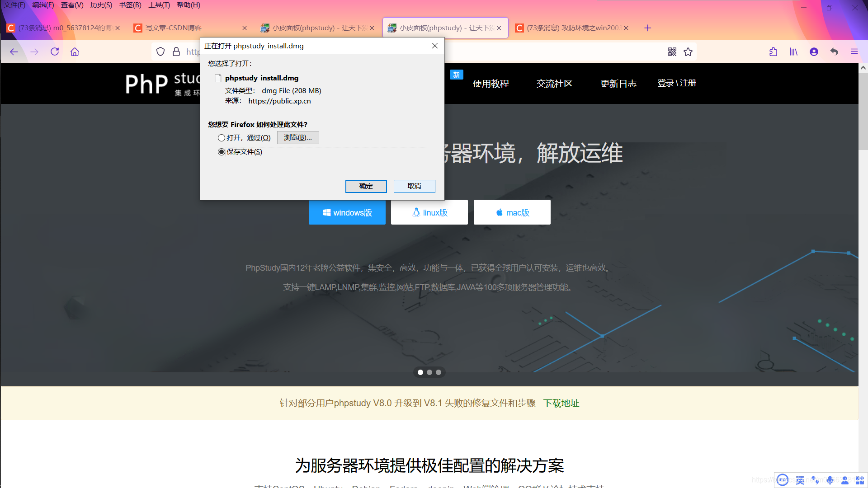Click the PhP study site logo
Image resolution: width=868 pixels, height=488 pixels.
point(163,84)
